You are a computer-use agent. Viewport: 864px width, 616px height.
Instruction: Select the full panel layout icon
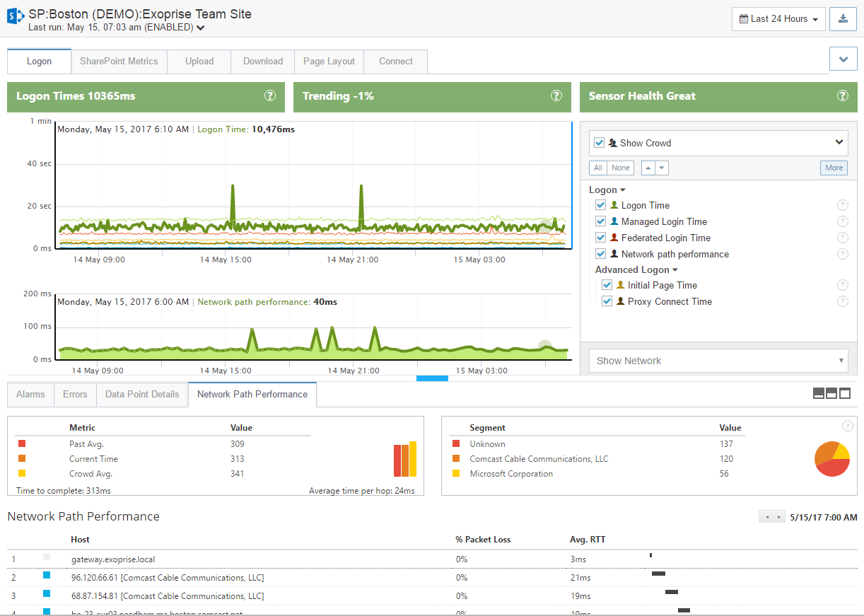(844, 393)
